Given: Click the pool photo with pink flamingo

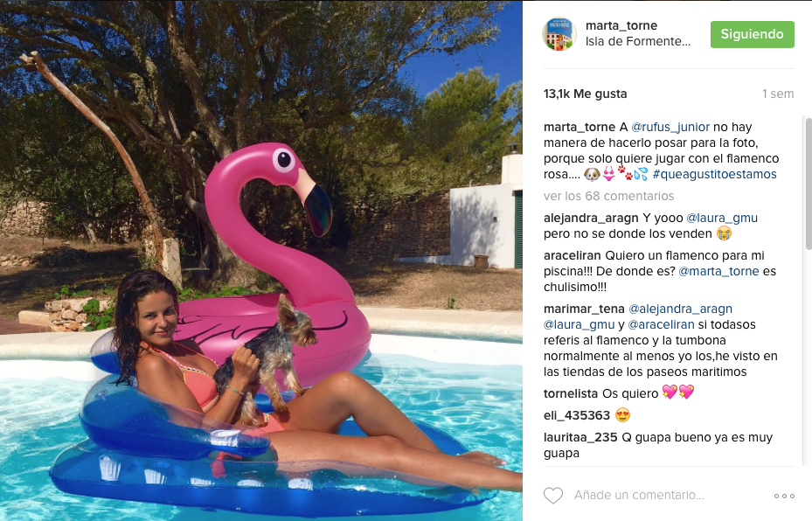Looking at the screenshot, I should click(x=261, y=260).
